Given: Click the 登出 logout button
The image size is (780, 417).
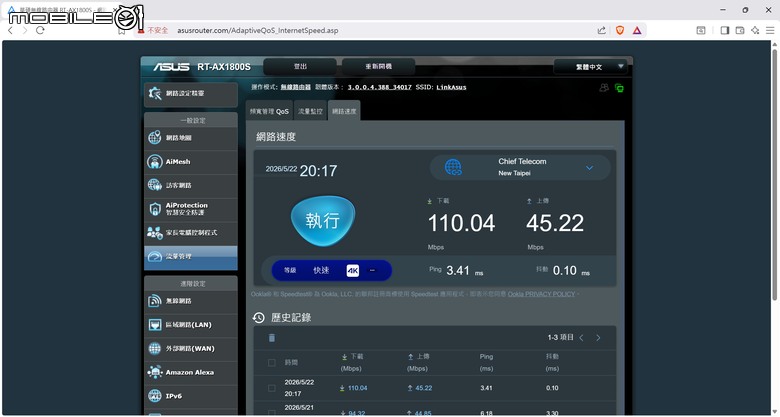Looking at the screenshot, I should [x=300, y=66].
